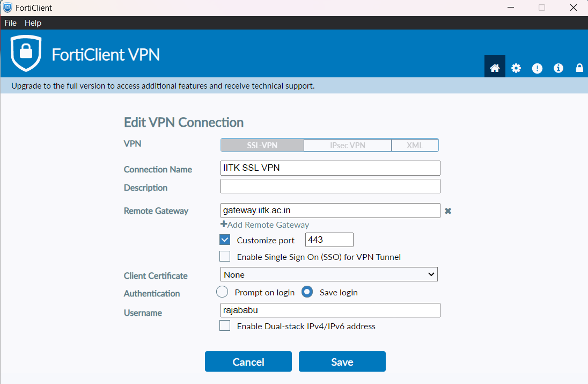This screenshot has width=588, height=384.
Task: Close the FortiClient window
Action: click(x=574, y=8)
